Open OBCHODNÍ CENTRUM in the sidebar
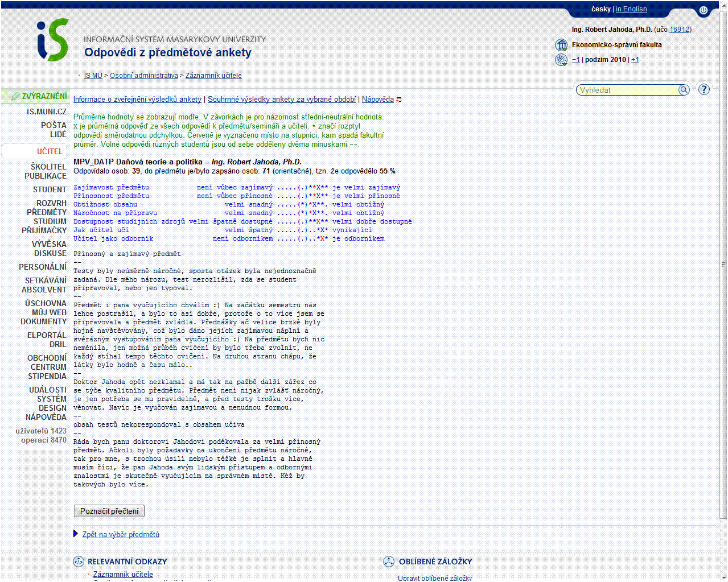Viewport: 728px width, 582px height. (x=47, y=362)
